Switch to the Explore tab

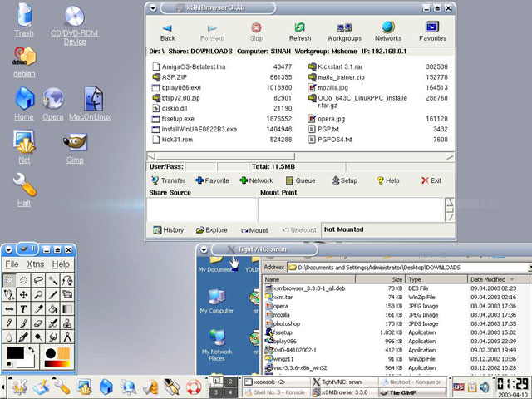pyautogui.click(x=211, y=230)
